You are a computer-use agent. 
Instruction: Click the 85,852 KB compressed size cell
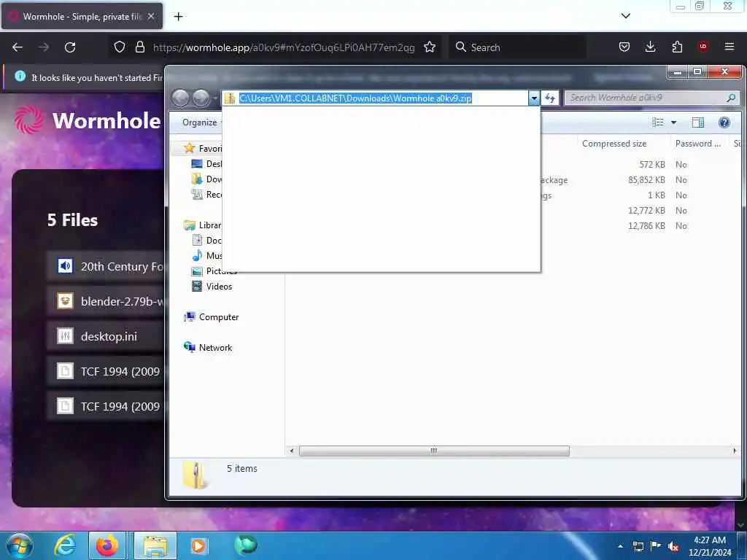pos(646,180)
